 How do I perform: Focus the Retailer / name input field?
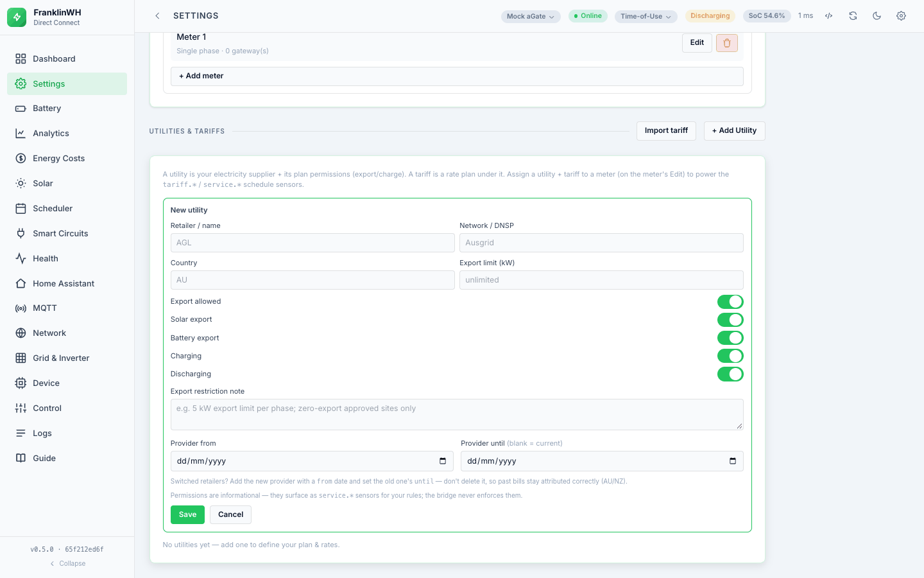coord(312,243)
